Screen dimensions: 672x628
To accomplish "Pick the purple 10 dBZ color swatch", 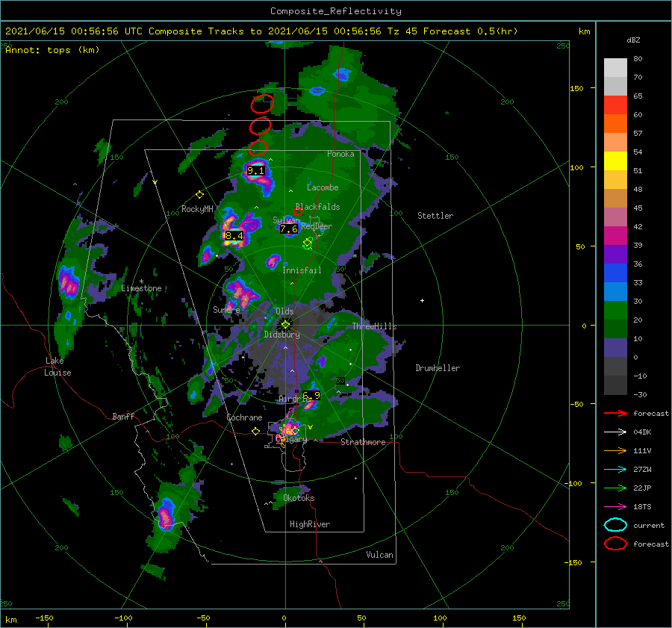I will [615, 347].
